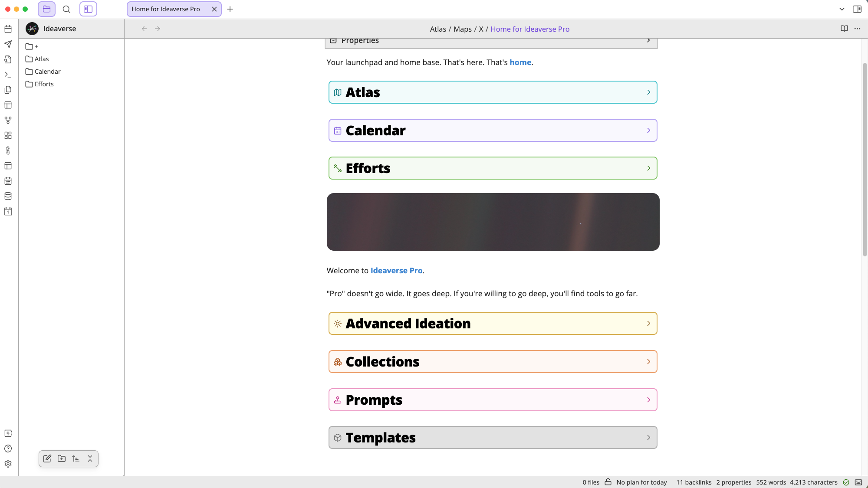This screenshot has height=488, width=868.
Task: Create a new note in the file explorer
Action: (47, 459)
